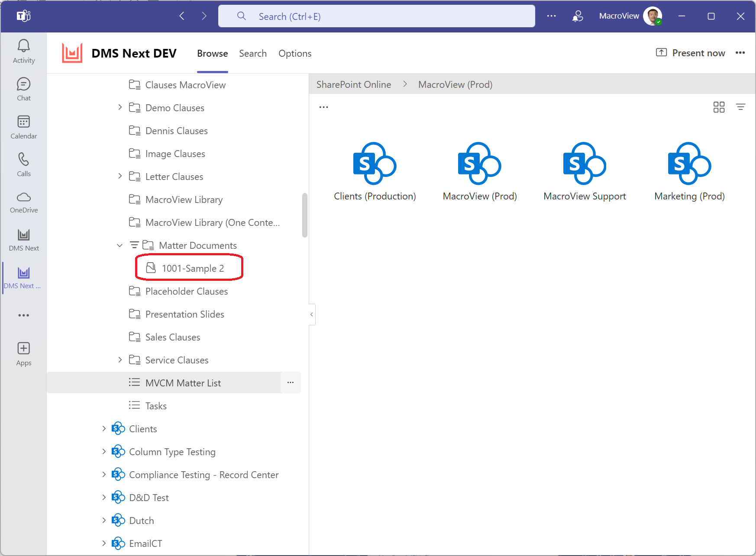Open MVCM Matter List more options
The width and height of the screenshot is (756, 556).
point(291,382)
